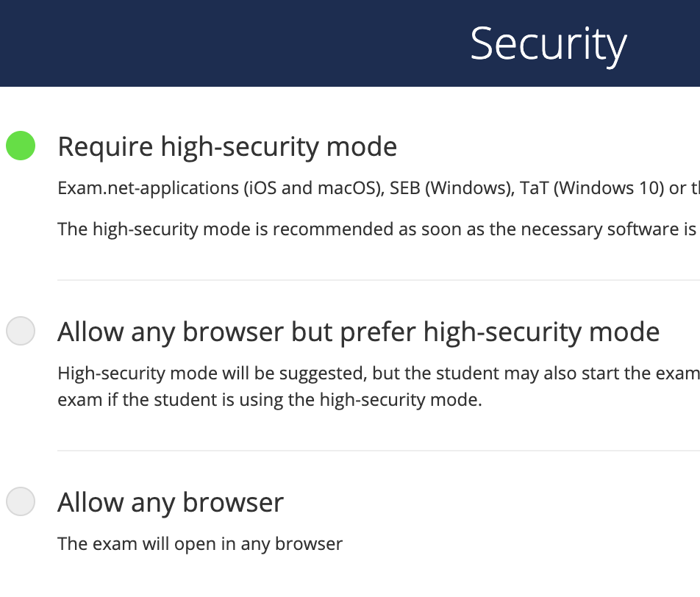Click the 'Exam.net-applications' text in the description

(149, 188)
